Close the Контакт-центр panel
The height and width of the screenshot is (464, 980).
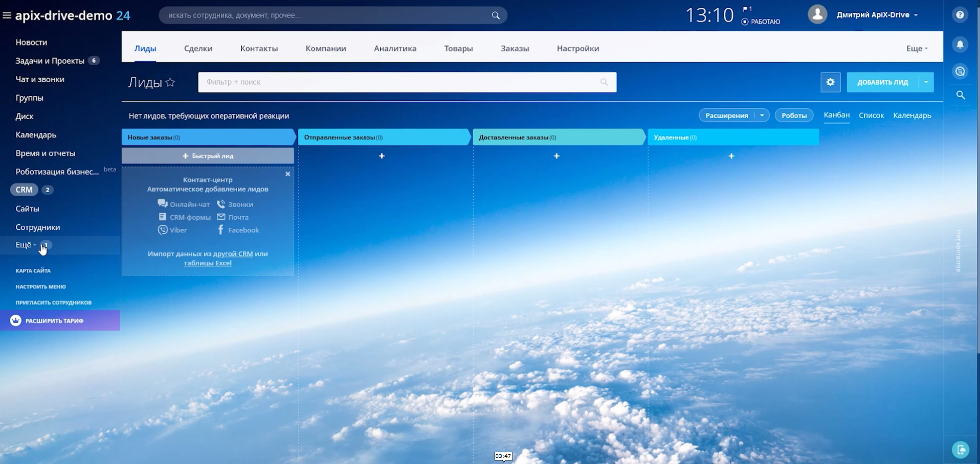(288, 174)
